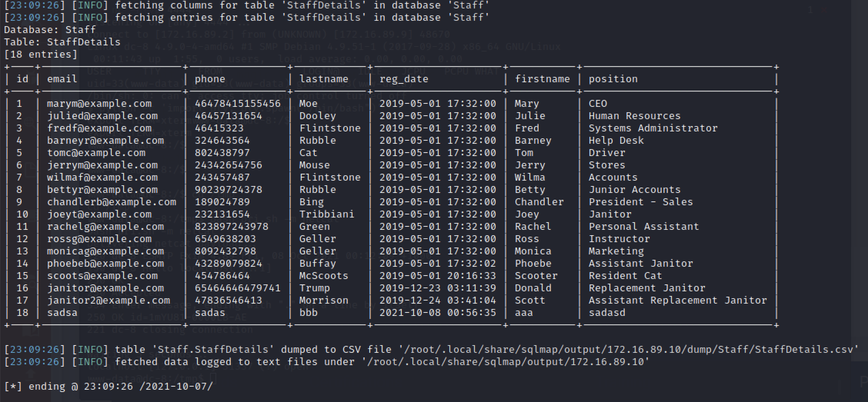
Task: Click the firstname 'Phoebe'
Action: tap(533, 263)
